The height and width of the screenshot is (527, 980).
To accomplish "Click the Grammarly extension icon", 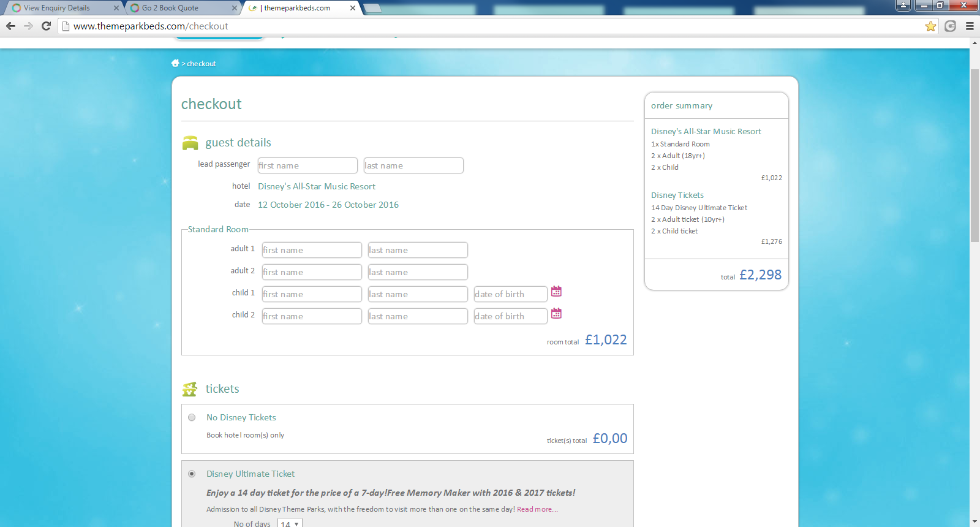I will [x=951, y=26].
